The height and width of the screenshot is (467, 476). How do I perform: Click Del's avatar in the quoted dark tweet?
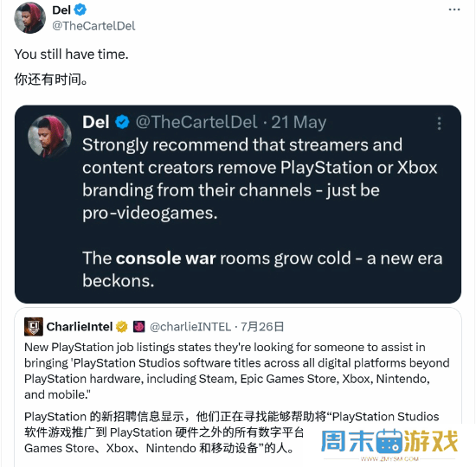(49, 137)
